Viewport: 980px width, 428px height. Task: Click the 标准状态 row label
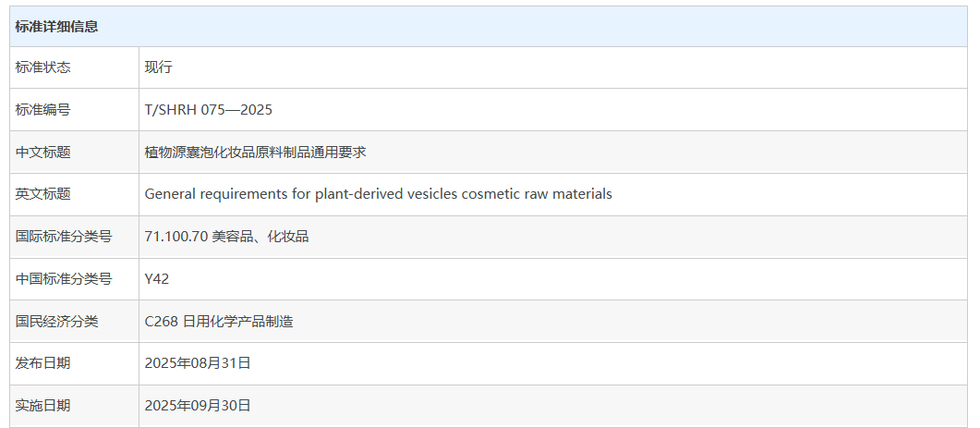(x=43, y=67)
